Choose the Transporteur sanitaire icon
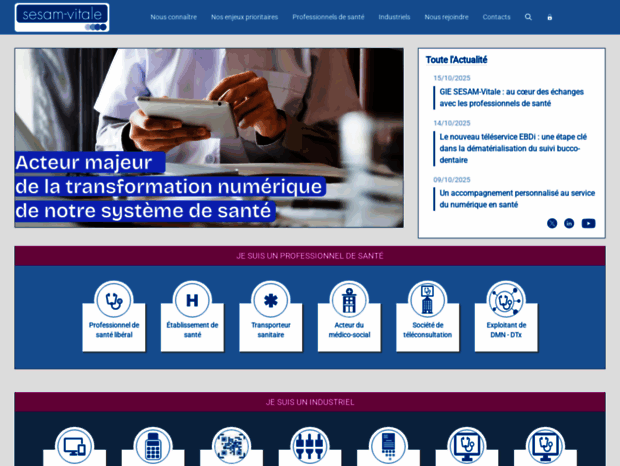 (270, 300)
